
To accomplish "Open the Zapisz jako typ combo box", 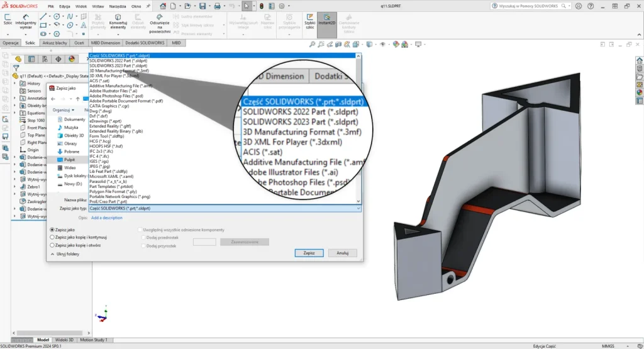I will click(x=225, y=209).
